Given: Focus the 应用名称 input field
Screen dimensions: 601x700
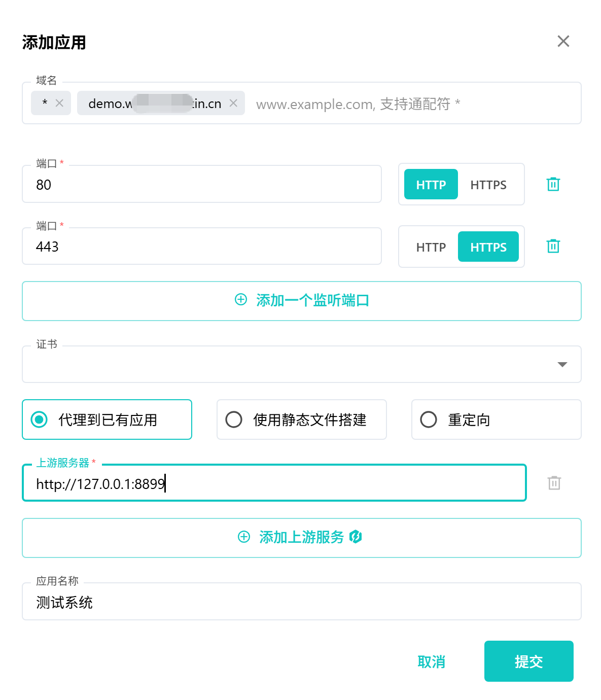Looking at the screenshot, I should [x=301, y=602].
